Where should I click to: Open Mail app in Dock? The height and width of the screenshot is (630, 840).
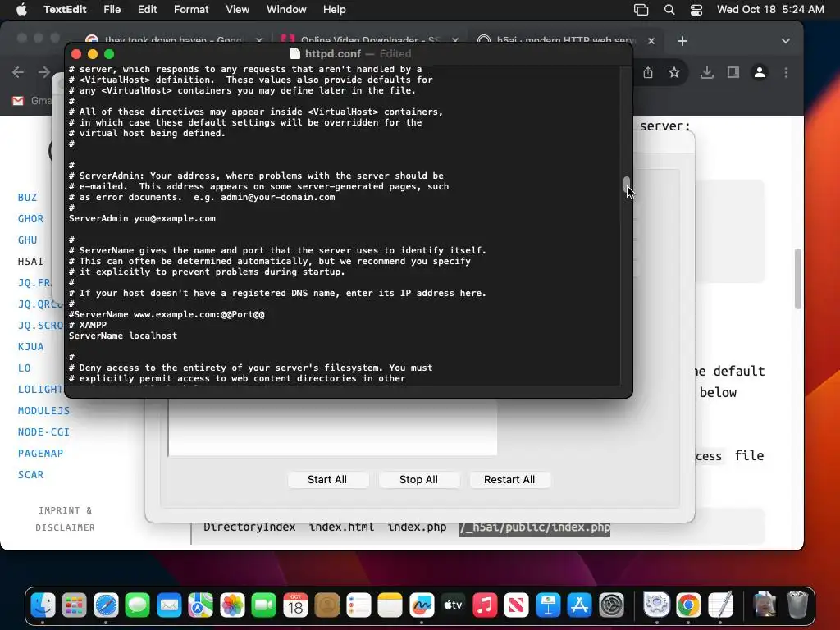click(169, 605)
